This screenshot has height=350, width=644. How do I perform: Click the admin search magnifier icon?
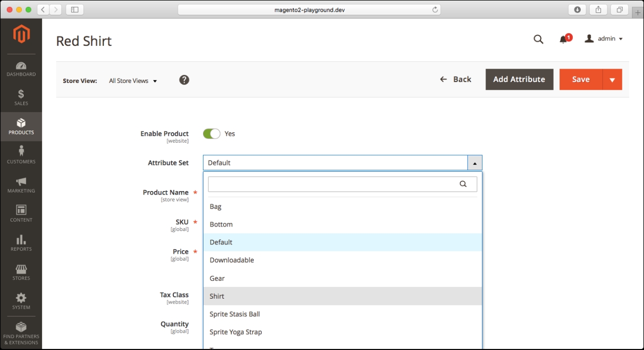538,39
